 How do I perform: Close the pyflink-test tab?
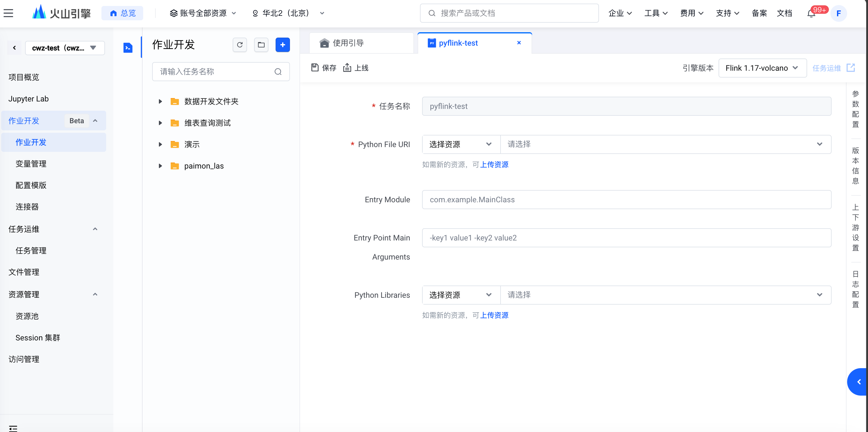(x=519, y=43)
